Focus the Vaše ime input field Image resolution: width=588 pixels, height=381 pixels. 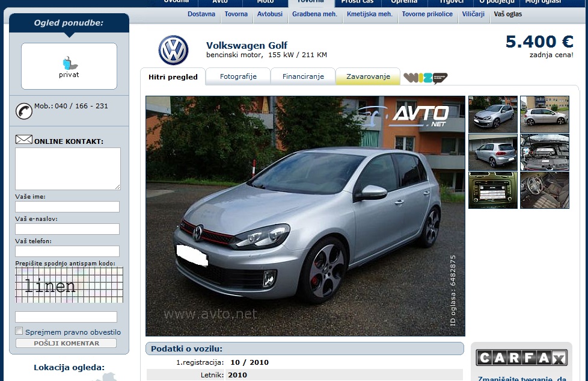point(67,207)
